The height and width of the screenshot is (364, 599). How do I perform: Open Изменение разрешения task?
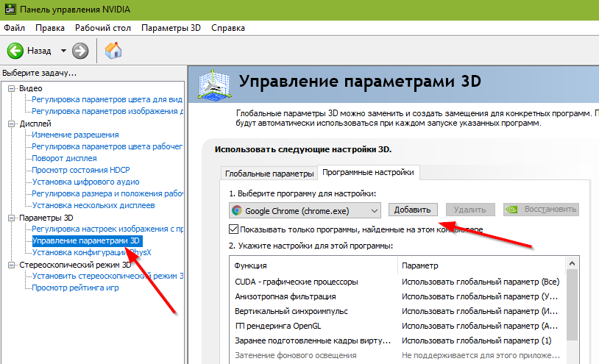75,135
